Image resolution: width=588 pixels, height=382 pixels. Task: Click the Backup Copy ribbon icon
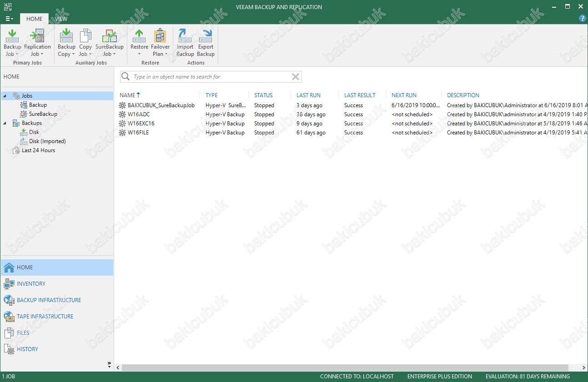point(66,35)
